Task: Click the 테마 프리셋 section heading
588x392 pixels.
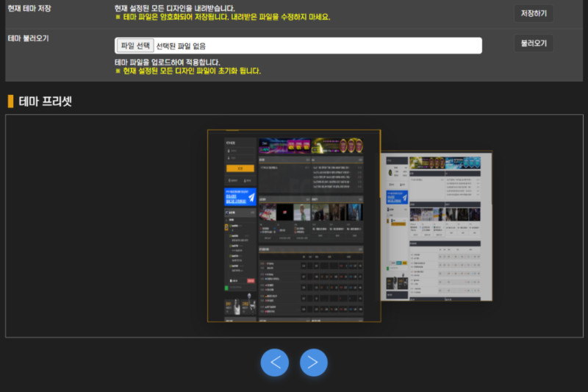Action: (x=45, y=101)
